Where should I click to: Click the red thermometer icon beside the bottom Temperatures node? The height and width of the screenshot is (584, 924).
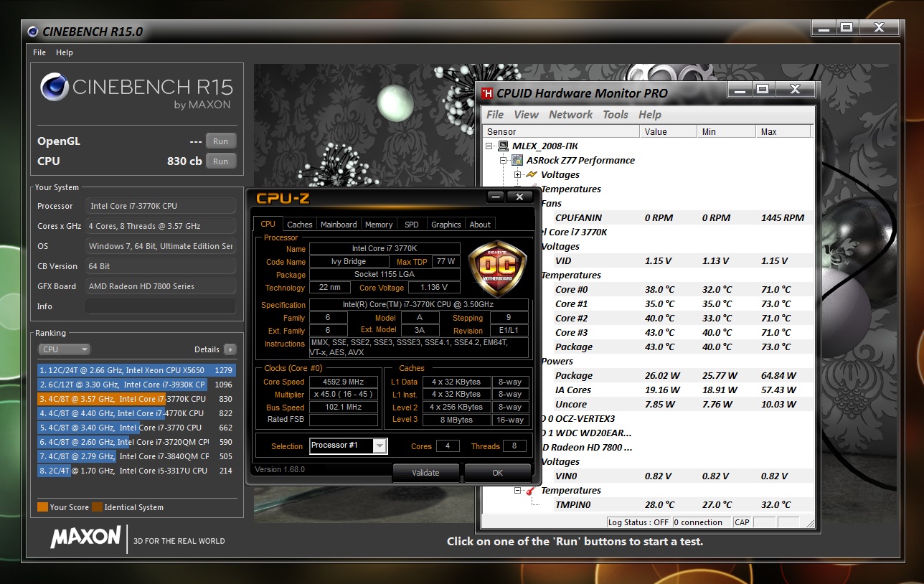(x=532, y=491)
